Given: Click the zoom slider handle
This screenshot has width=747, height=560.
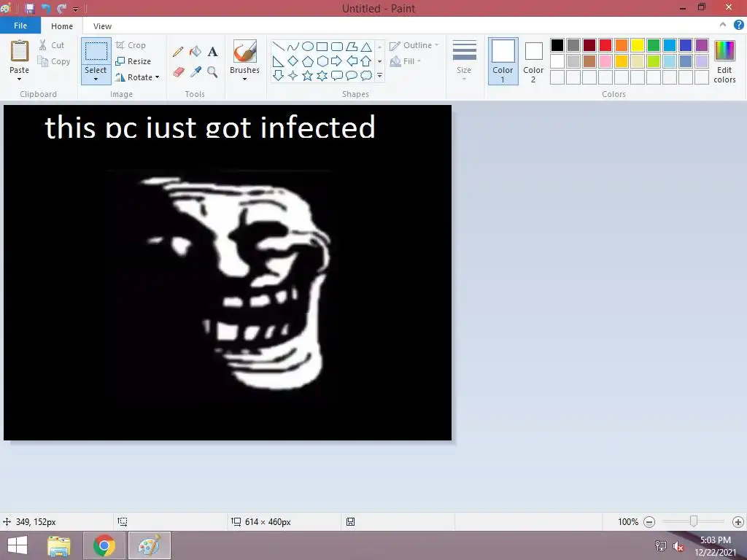Looking at the screenshot, I should click(x=694, y=521).
